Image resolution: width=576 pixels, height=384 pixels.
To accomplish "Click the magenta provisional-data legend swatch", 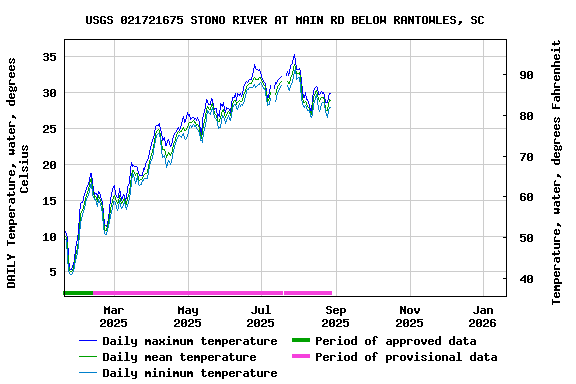I will tap(301, 356).
